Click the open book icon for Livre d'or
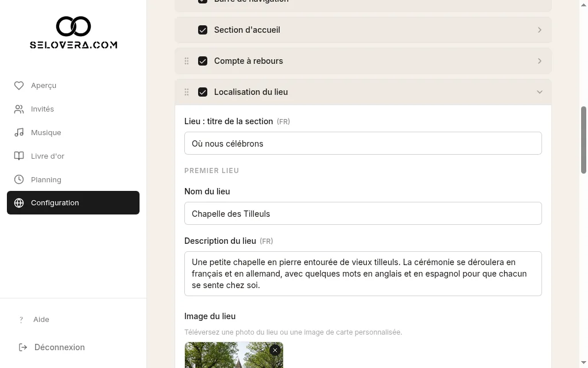 (x=19, y=156)
